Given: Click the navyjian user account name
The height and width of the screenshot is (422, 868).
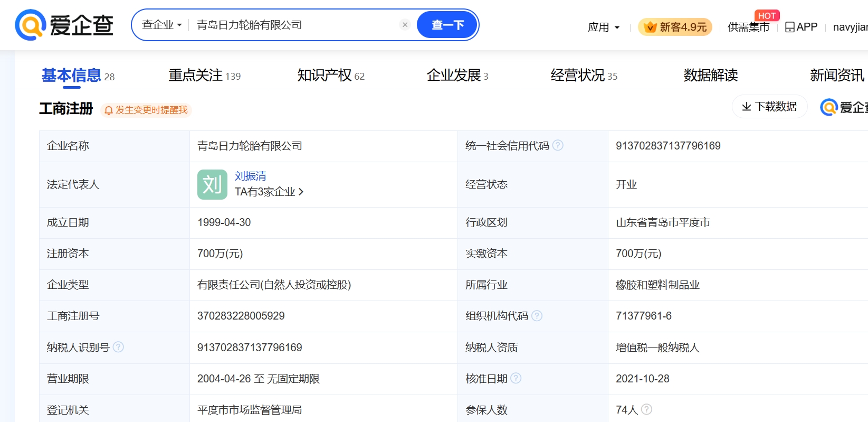Looking at the screenshot, I should (850, 27).
